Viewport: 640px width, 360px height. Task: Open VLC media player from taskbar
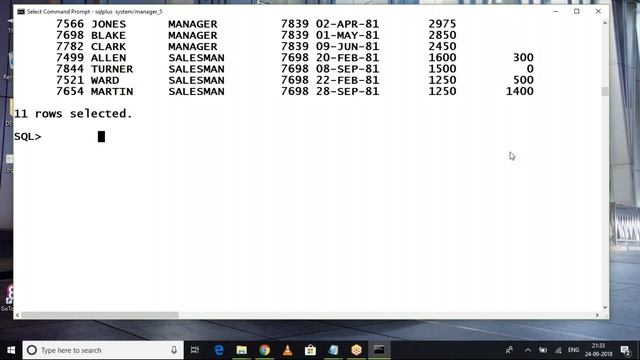pyautogui.click(x=287, y=350)
